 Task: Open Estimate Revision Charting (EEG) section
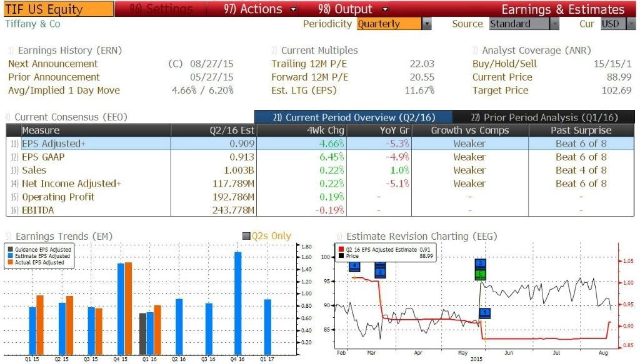click(422, 237)
